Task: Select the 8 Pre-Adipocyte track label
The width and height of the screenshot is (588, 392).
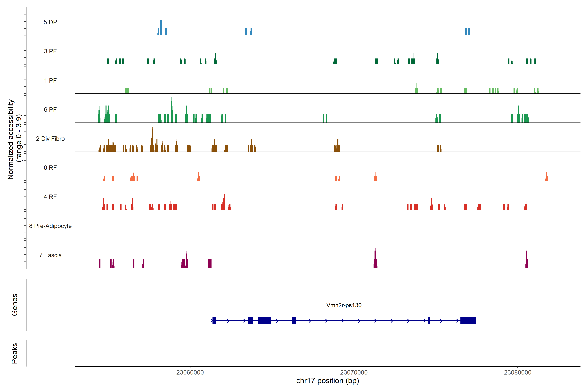Action: click(50, 226)
